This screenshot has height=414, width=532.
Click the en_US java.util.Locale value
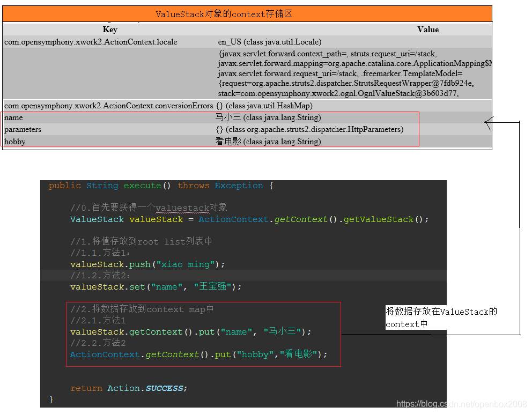pos(269,42)
